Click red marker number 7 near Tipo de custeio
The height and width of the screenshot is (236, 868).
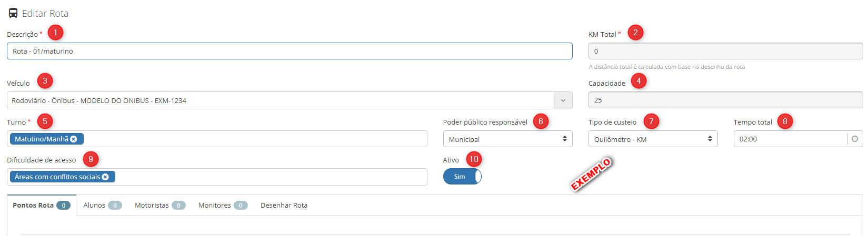point(651,121)
